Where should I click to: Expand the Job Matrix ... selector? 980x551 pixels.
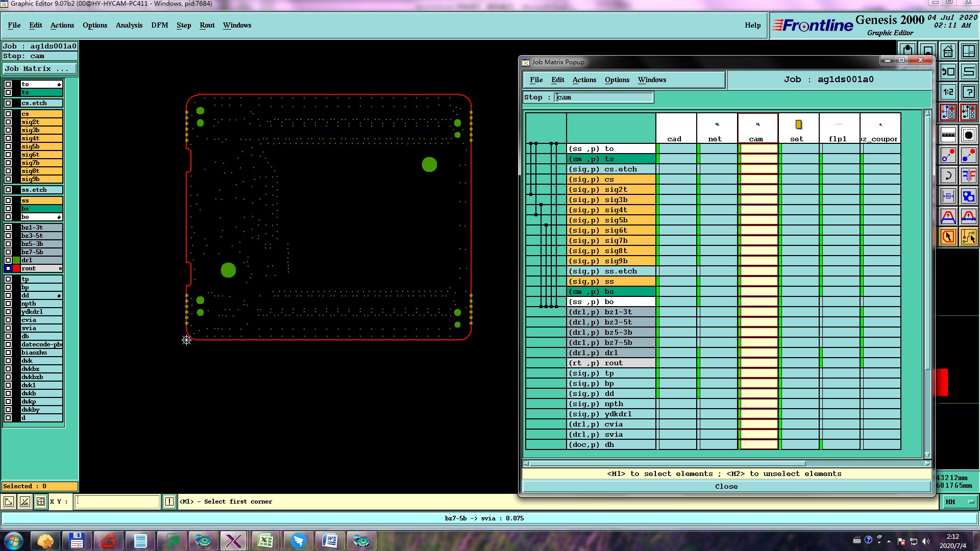click(39, 69)
